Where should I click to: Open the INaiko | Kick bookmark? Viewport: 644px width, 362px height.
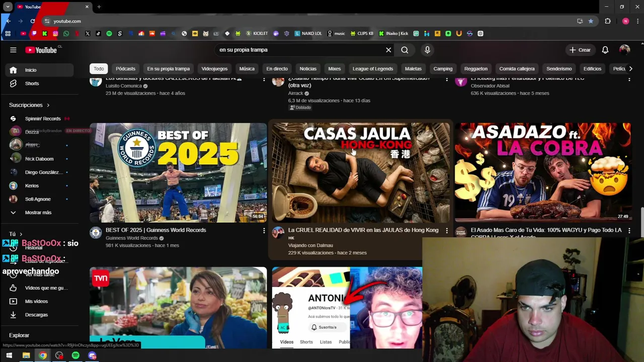(x=393, y=34)
